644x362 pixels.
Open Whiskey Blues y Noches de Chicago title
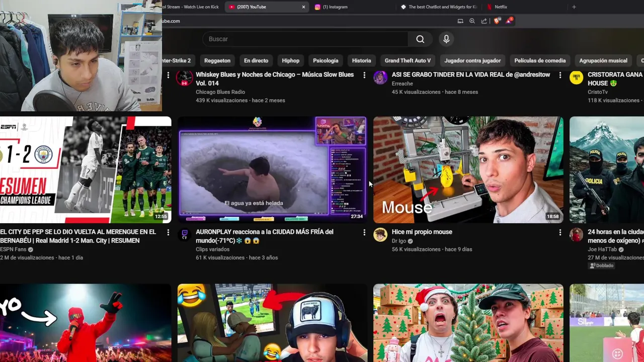click(x=275, y=79)
